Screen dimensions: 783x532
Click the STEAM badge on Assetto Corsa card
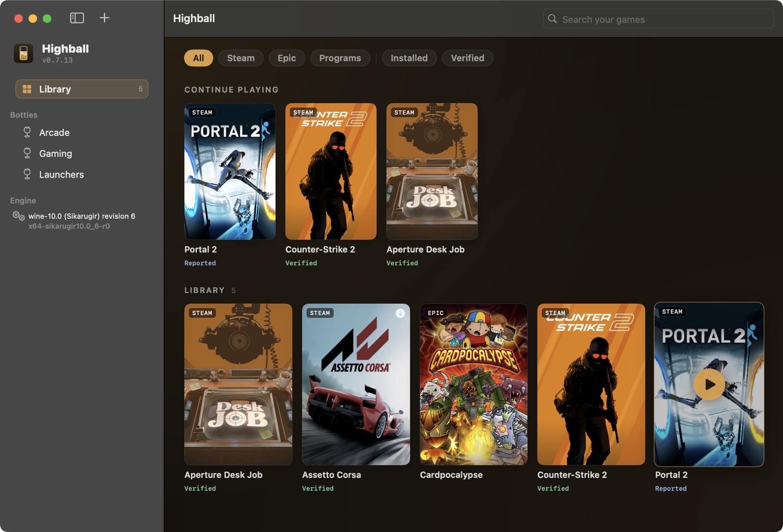click(x=320, y=313)
